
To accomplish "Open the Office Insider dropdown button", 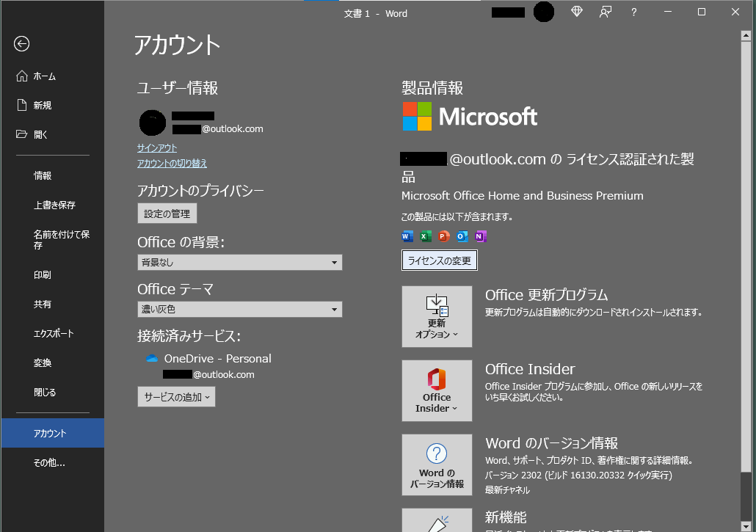I will [437, 391].
